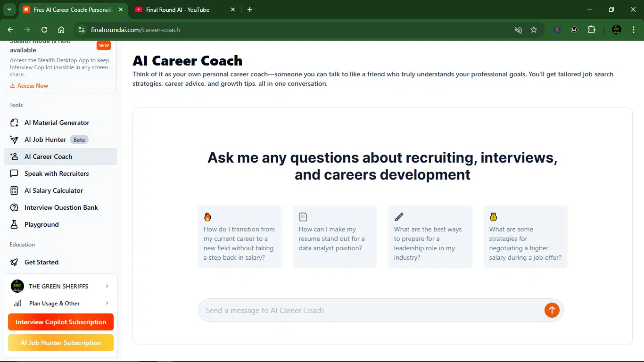Screen dimensions: 644x362
Task: Close the Free AI Career Coach tab
Action: click(120, 9)
